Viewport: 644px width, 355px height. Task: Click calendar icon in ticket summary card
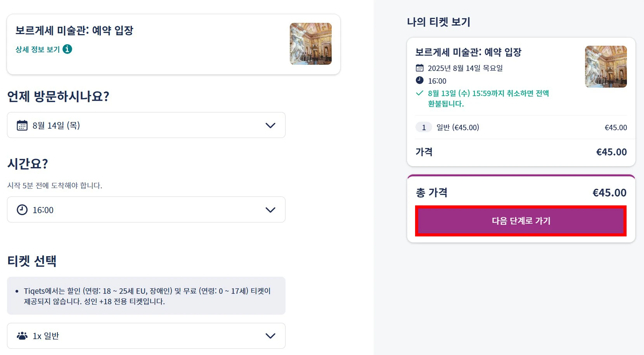(x=419, y=68)
